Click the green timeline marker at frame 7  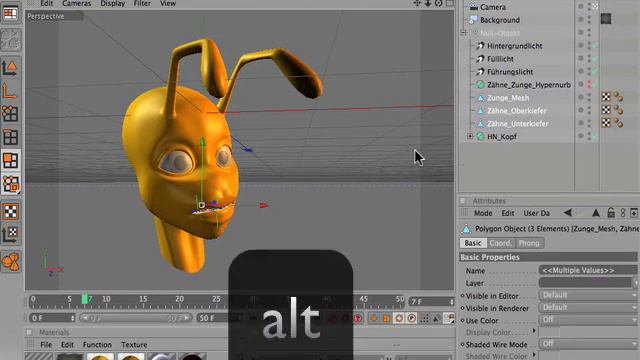point(84,299)
